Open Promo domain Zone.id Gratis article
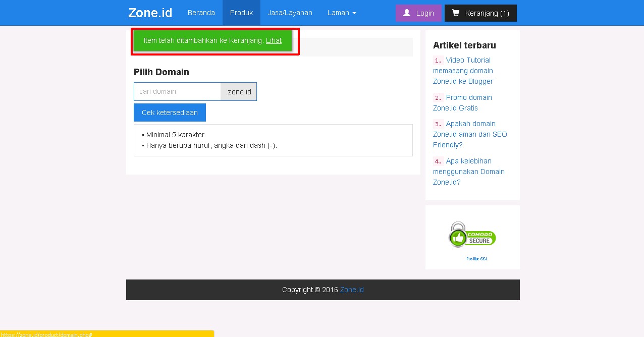Image resolution: width=644 pixels, height=337 pixels. click(x=462, y=102)
